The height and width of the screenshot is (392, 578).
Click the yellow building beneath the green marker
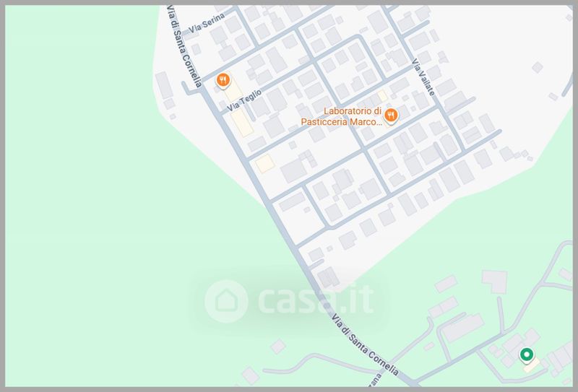coord(532,365)
